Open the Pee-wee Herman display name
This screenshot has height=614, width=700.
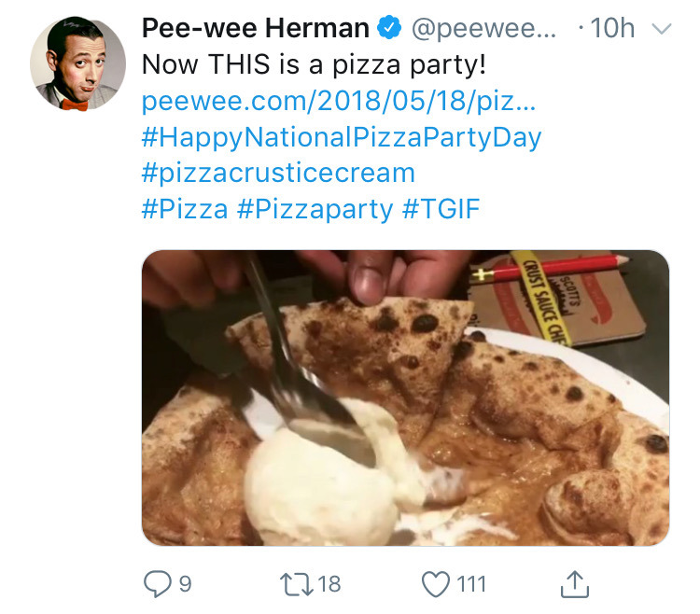(255, 30)
